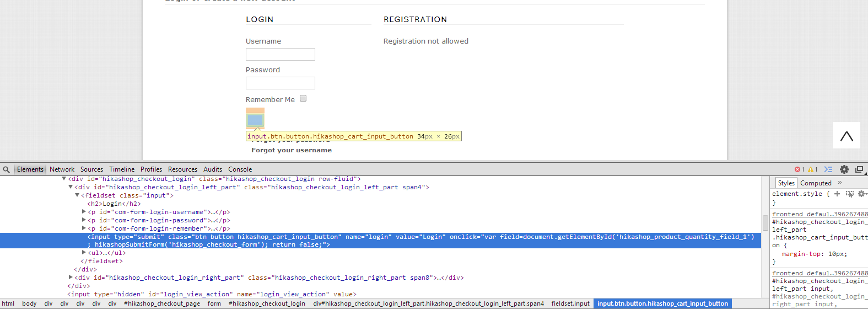Open the Styles pane gear menu
Screen dimensions: 868x309
click(862, 194)
